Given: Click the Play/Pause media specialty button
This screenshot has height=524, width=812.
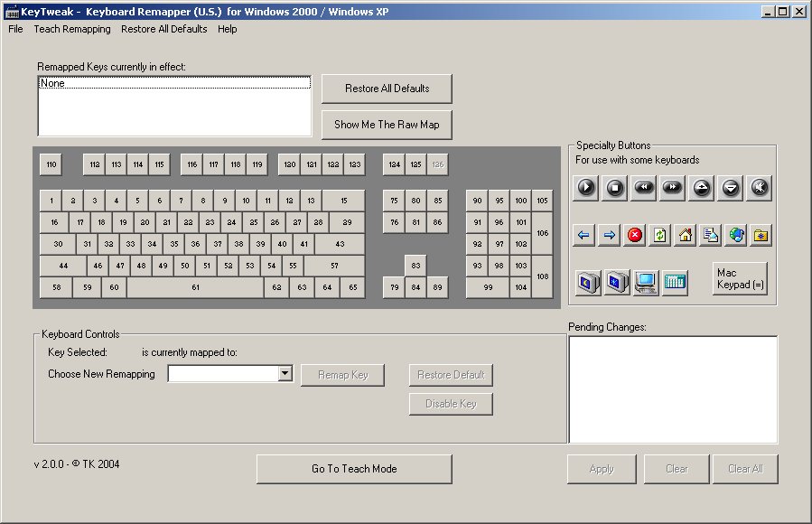Looking at the screenshot, I should pyautogui.click(x=585, y=187).
